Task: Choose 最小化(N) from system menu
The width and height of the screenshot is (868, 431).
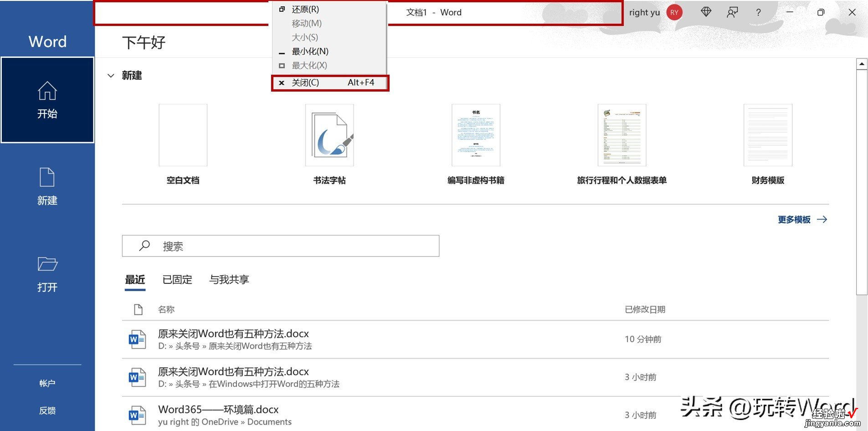Action: click(329, 51)
